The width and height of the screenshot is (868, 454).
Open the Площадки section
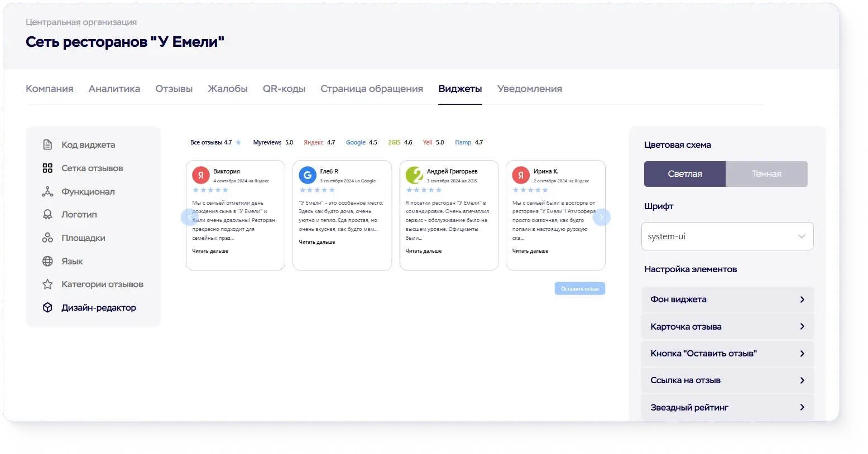tap(83, 238)
